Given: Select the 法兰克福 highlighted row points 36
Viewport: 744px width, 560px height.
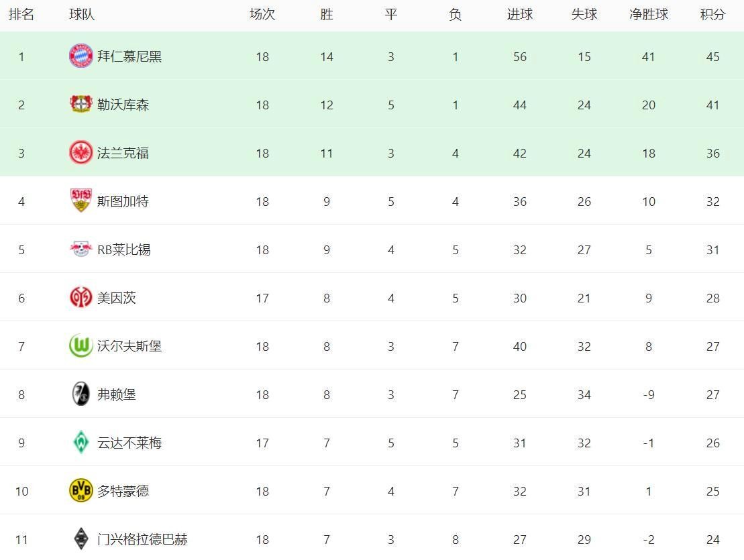Looking at the screenshot, I should coord(712,153).
